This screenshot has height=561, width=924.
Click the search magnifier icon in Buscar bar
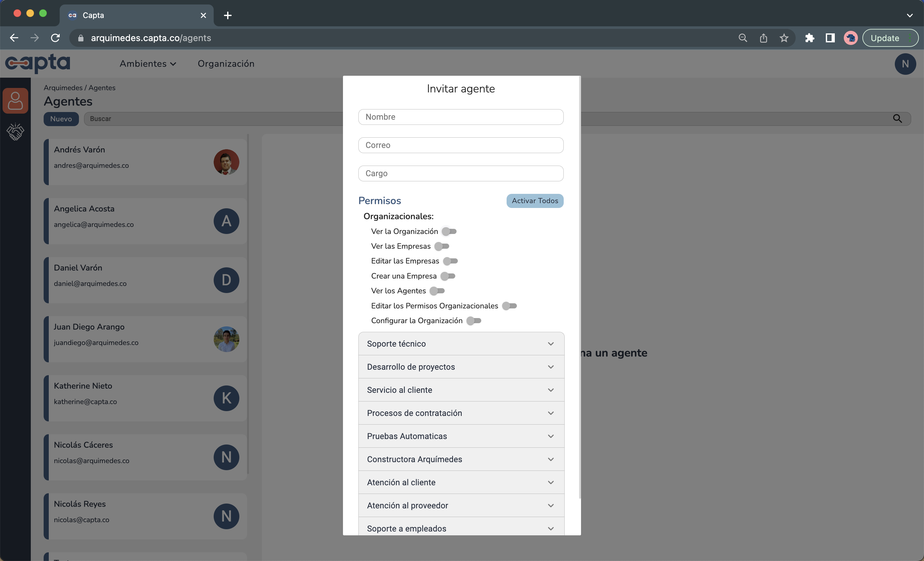pos(897,118)
